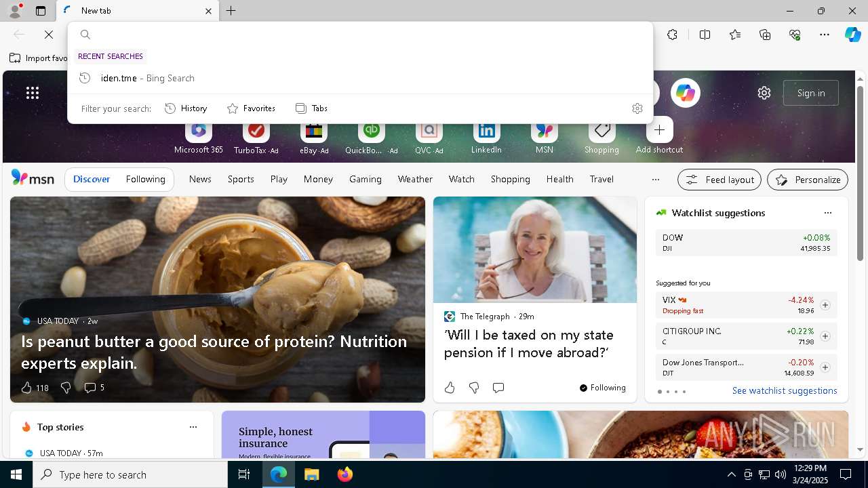This screenshot has width=868, height=488.
Task: Click the Sign in button
Action: (x=811, y=93)
